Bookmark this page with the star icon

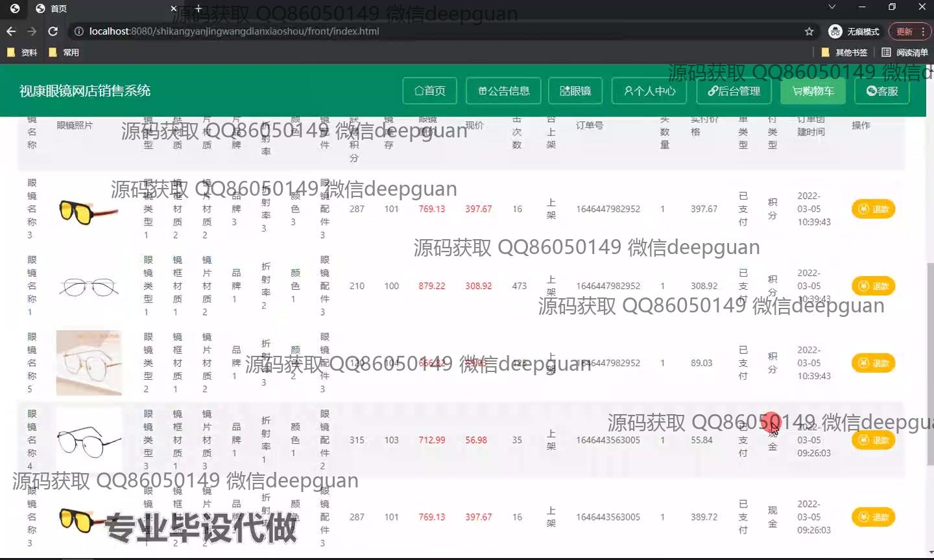[809, 31]
